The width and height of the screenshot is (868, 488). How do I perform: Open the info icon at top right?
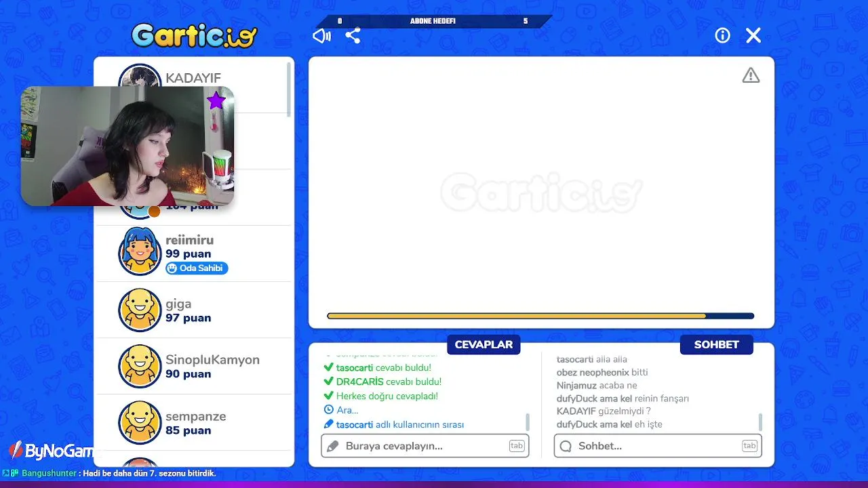click(723, 35)
